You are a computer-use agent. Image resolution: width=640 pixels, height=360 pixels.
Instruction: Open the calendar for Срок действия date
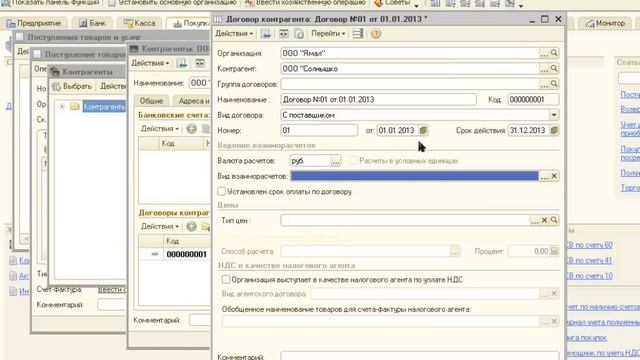[554, 131]
